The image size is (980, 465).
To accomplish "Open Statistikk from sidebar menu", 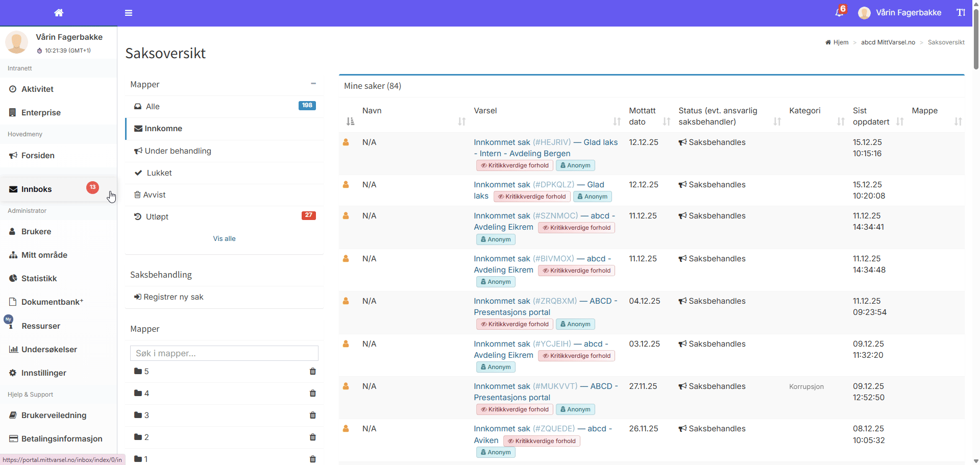I will (x=39, y=279).
